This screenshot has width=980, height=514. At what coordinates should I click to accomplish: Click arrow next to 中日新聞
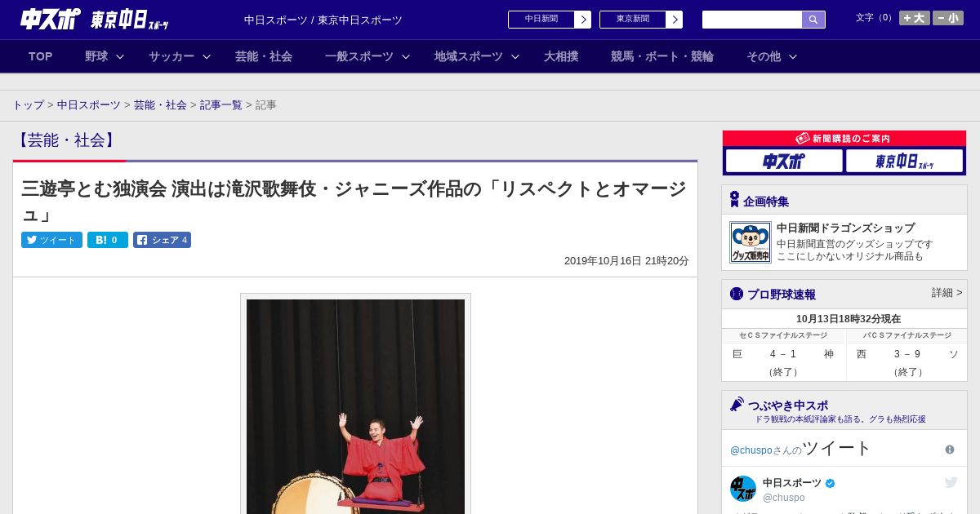[x=583, y=20]
